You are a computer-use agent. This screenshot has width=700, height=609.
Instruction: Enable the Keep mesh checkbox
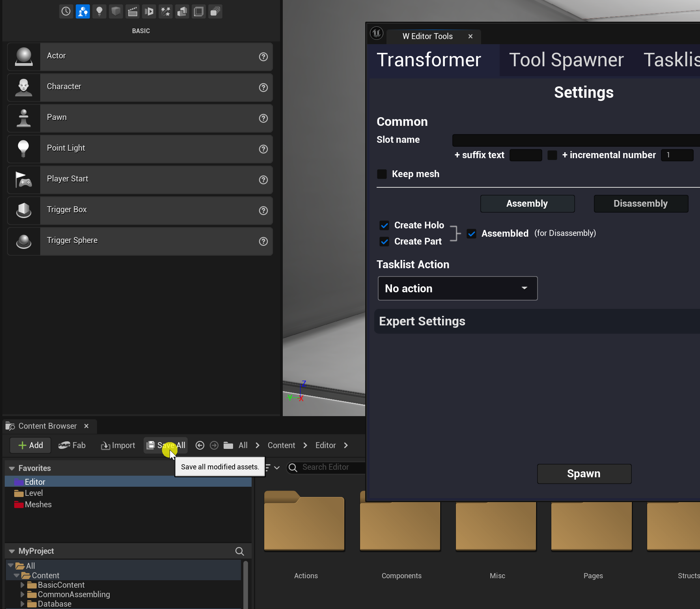(x=382, y=174)
